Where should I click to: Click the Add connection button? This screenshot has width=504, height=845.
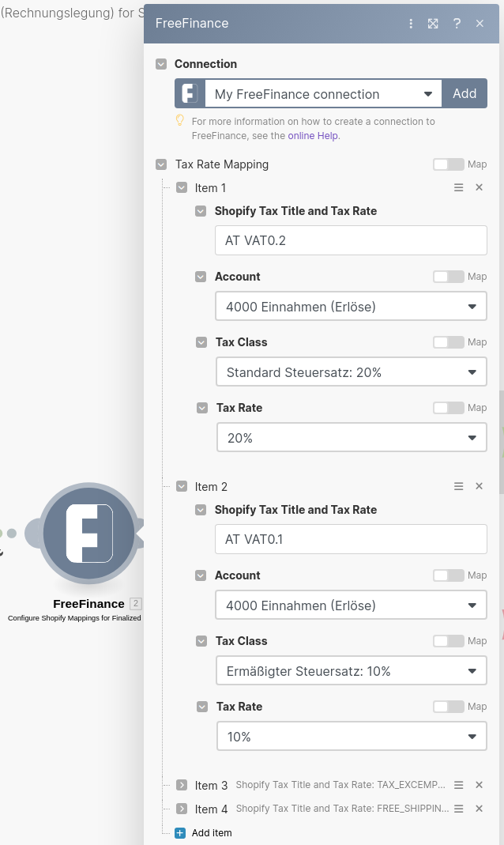click(465, 94)
